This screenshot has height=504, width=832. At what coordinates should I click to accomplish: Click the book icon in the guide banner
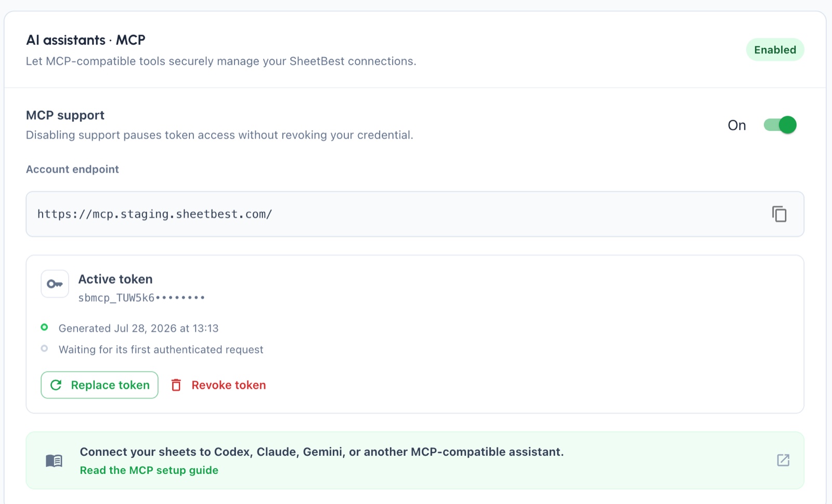pos(54,461)
